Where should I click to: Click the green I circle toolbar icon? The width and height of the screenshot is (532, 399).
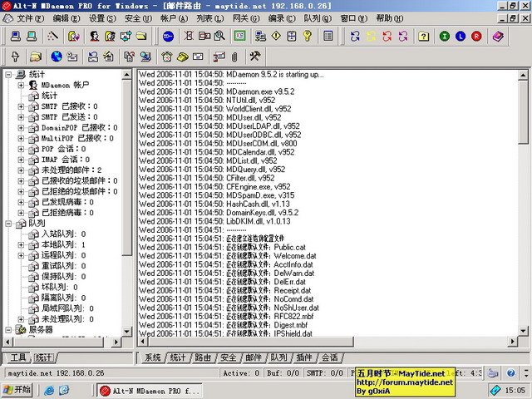pos(445,36)
